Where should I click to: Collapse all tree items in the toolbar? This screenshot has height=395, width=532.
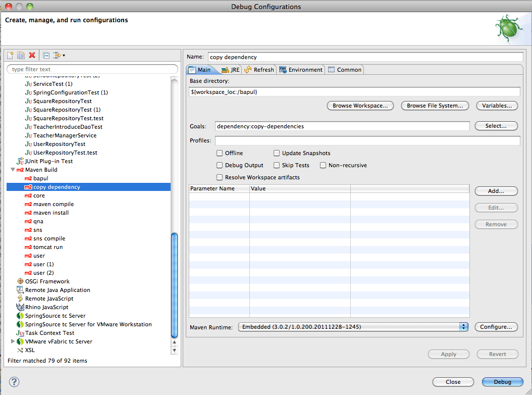(x=46, y=55)
